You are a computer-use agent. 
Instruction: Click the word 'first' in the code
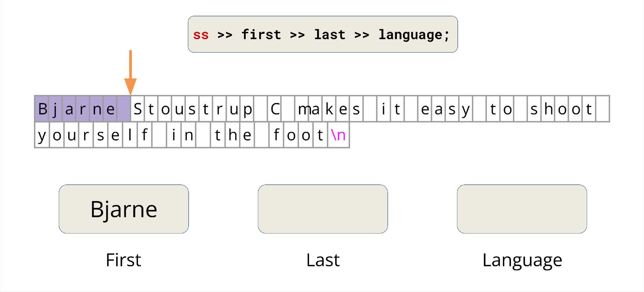point(261,35)
